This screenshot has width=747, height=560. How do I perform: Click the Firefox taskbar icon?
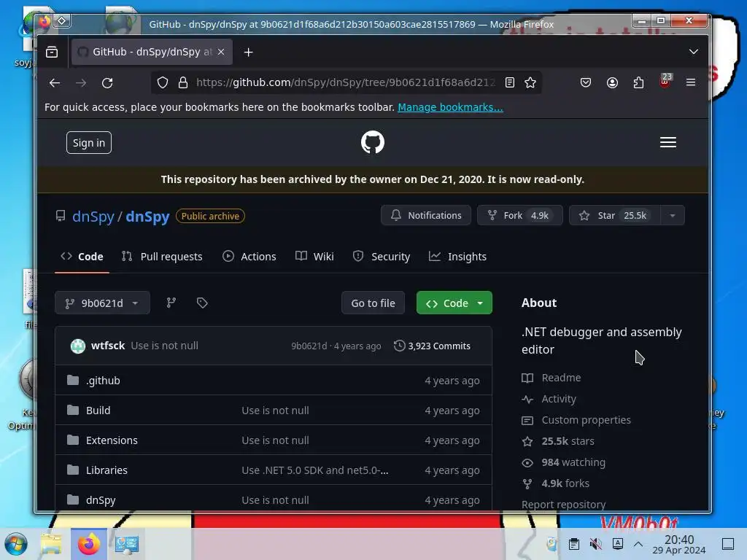(89, 544)
